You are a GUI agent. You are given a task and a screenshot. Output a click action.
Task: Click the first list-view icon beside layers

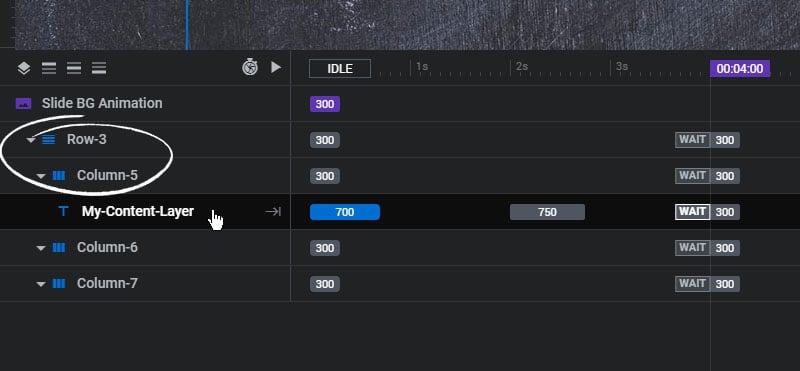coord(49,68)
